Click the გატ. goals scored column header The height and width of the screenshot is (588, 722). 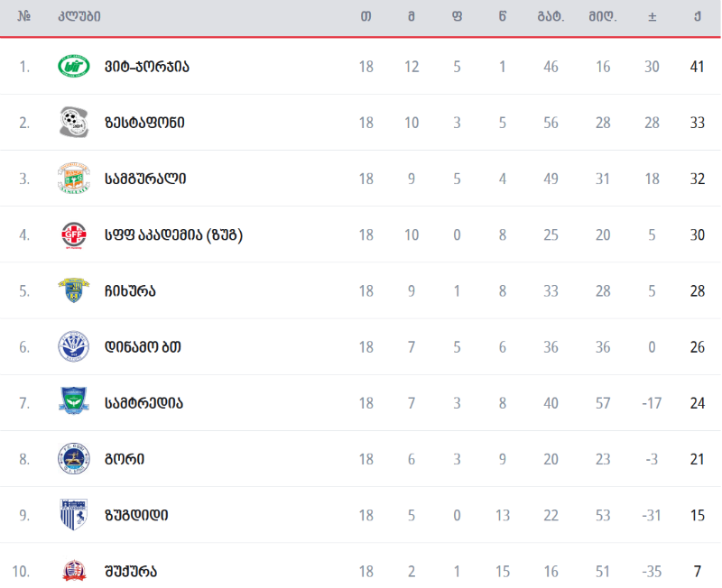(x=551, y=17)
